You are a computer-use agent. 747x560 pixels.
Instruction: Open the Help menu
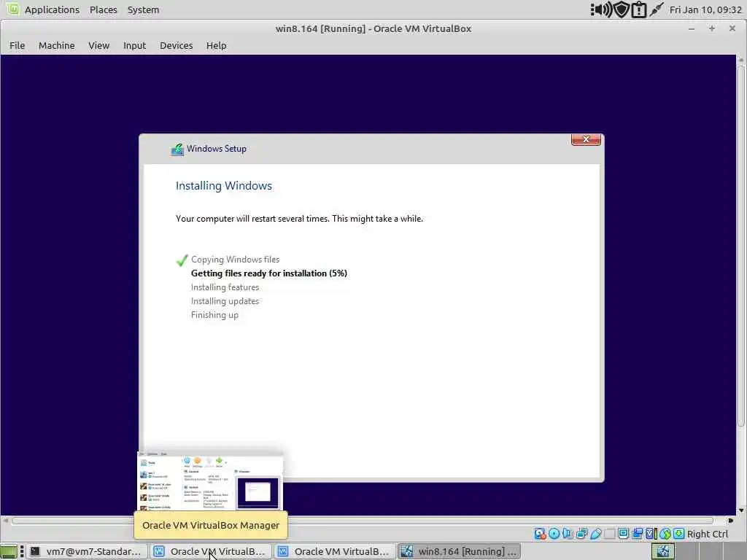216,45
